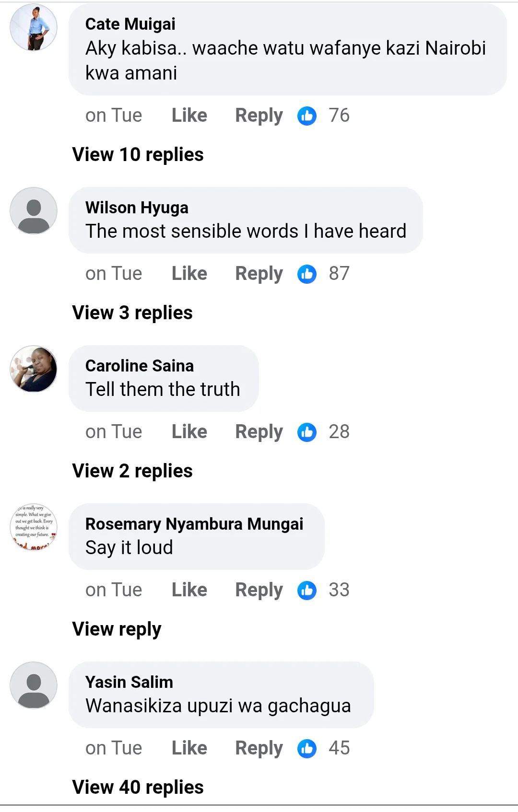518x812 pixels.
Task: Open Cate Muigai's profile picture
Action: [34, 27]
